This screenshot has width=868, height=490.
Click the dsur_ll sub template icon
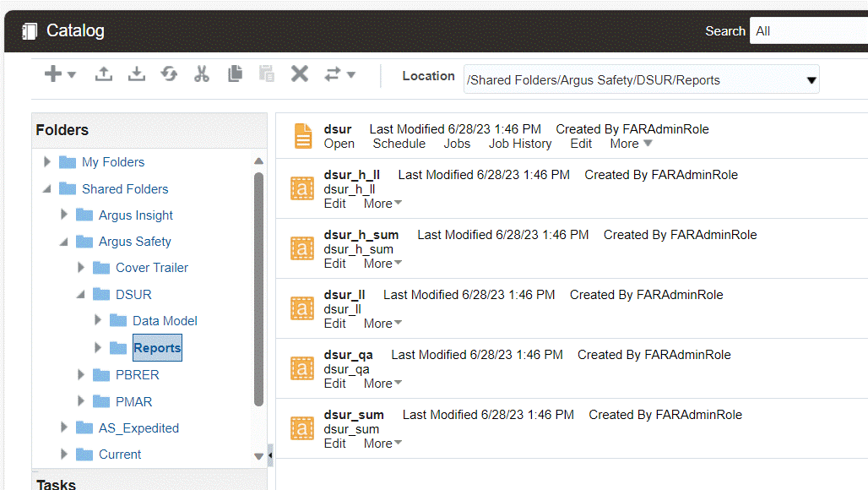pyautogui.click(x=302, y=308)
